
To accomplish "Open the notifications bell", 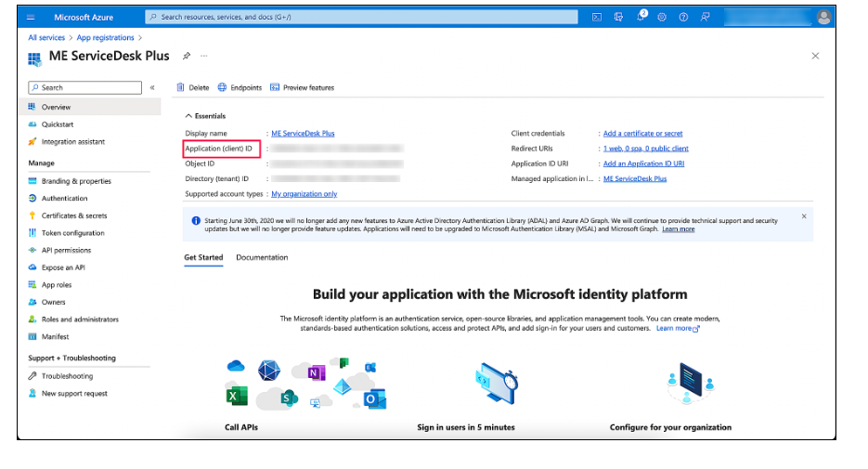I will click(x=641, y=17).
